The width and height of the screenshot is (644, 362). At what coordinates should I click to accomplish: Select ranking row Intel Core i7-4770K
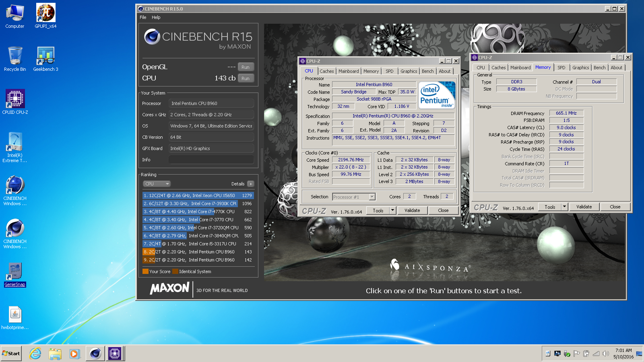198,212
